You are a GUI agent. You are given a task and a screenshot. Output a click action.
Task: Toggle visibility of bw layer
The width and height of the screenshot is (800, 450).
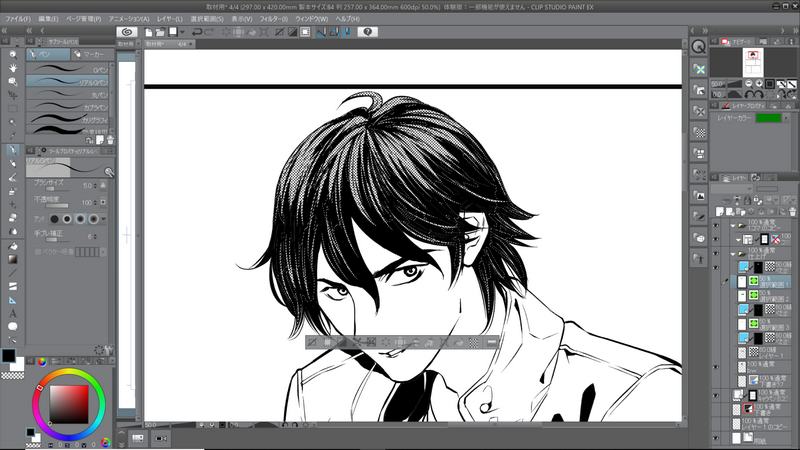pyautogui.click(x=715, y=367)
